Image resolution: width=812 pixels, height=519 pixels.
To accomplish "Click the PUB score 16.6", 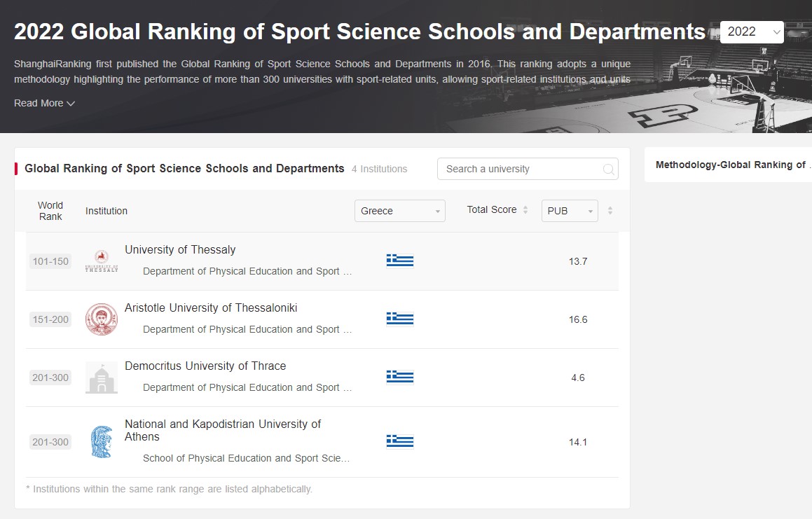I will coord(578,319).
